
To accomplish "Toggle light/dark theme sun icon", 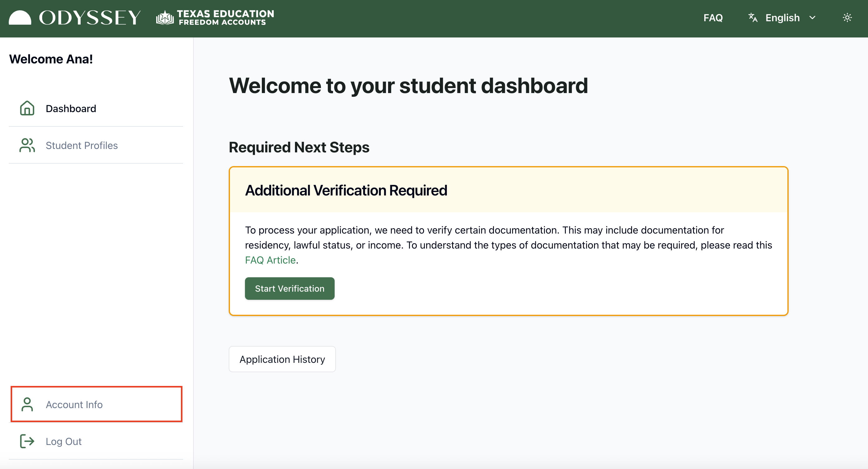I will click(x=847, y=17).
